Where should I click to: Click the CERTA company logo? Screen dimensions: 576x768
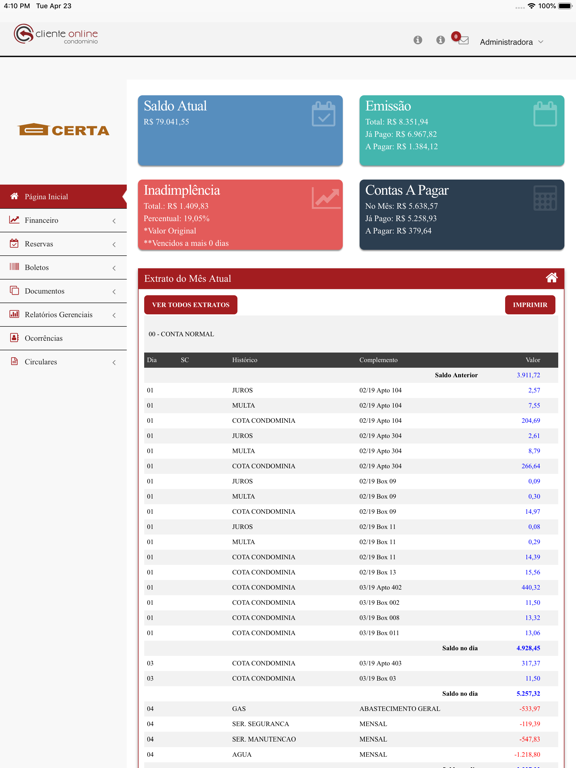pos(64,129)
